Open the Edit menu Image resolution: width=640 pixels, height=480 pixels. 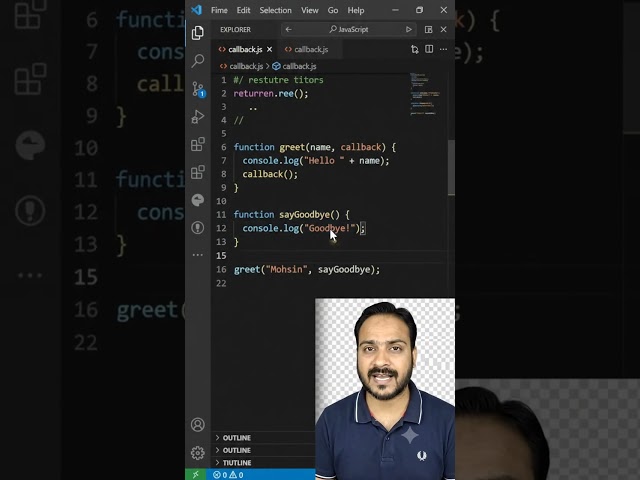[243, 10]
